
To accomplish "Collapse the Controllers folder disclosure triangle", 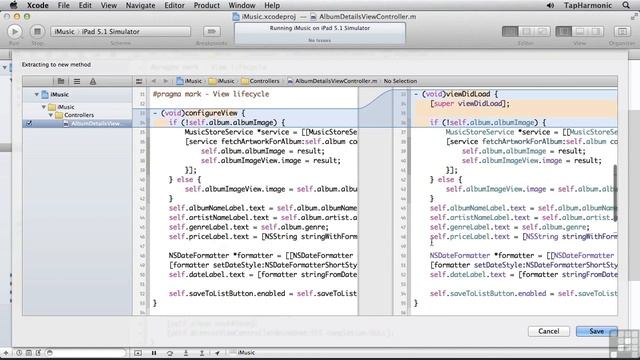I will coord(51,115).
